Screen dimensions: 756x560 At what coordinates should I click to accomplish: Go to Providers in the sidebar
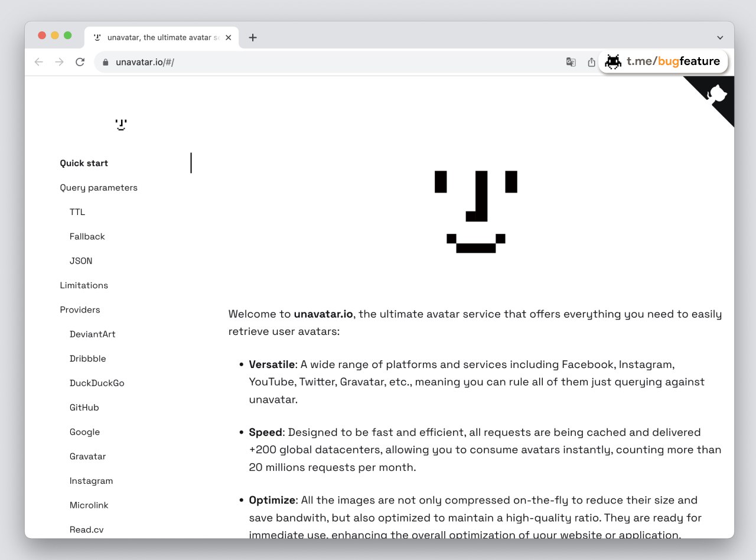[x=80, y=310]
